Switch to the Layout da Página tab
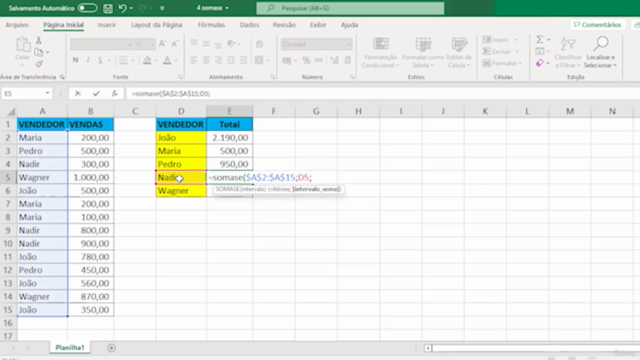 point(156,25)
